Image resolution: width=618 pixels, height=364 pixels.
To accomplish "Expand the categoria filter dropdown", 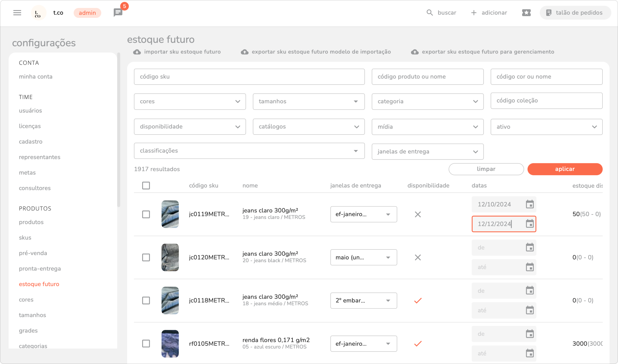I will [x=427, y=101].
